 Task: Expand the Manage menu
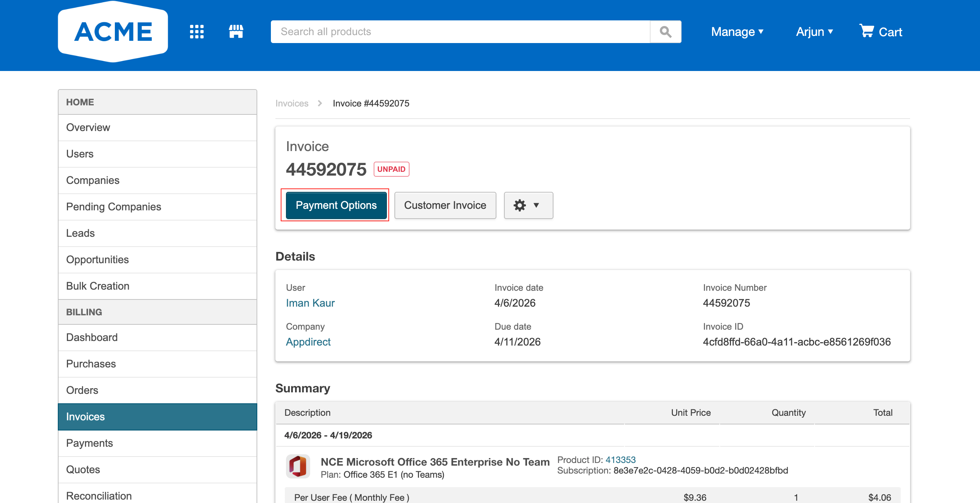[x=737, y=32]
